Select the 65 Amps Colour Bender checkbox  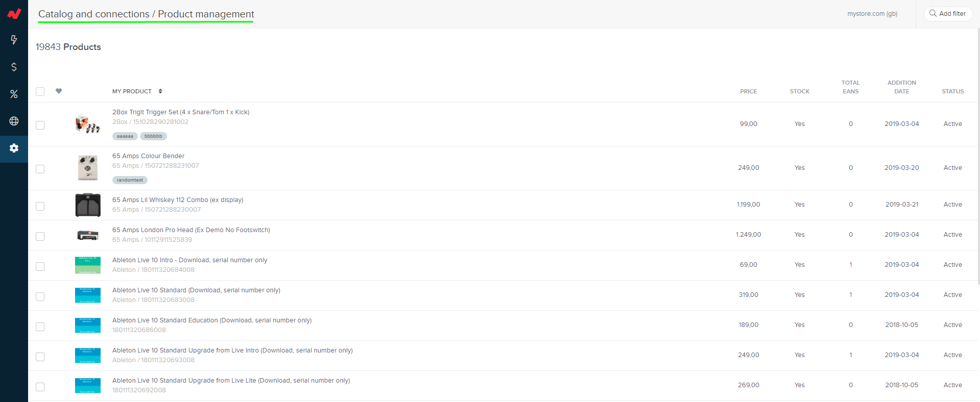40,169
